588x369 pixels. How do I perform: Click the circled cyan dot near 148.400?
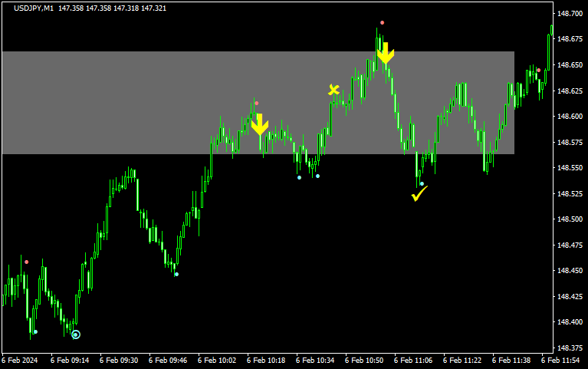[x=75, y=334]
